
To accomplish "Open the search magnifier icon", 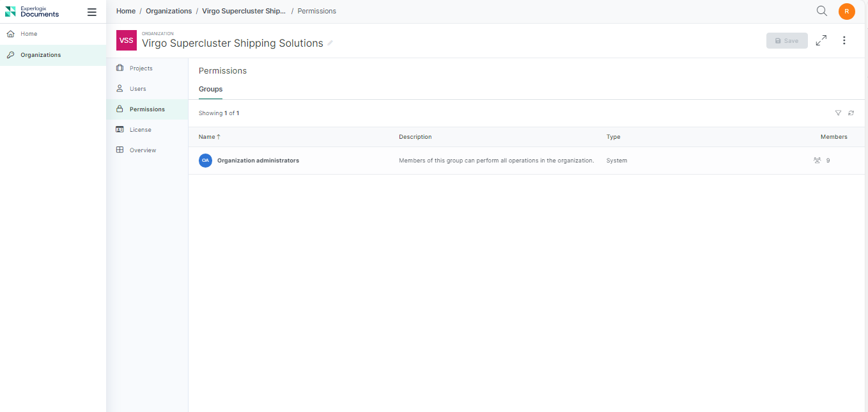I will [x=822, y=11].
